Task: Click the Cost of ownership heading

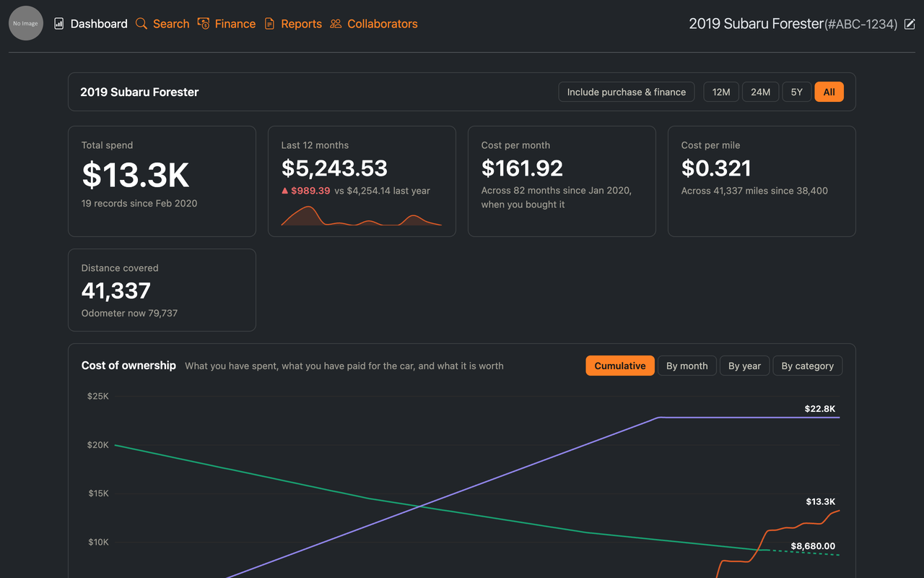Action: [128, 365]
